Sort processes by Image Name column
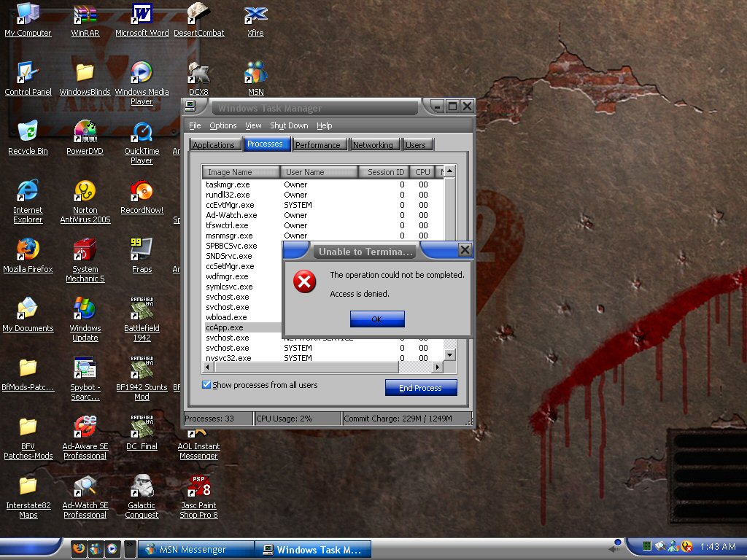Screen dimensions: 747x560 click(241, 172)
